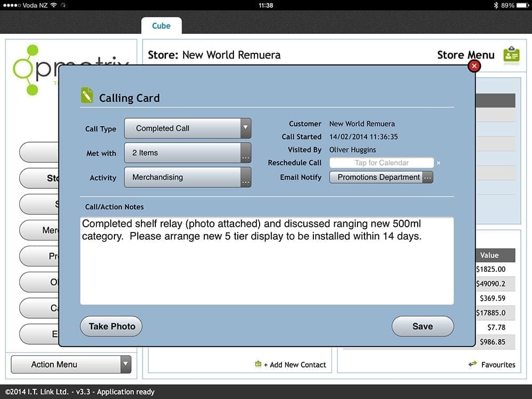Click the Take Photo button

point(111,327)
